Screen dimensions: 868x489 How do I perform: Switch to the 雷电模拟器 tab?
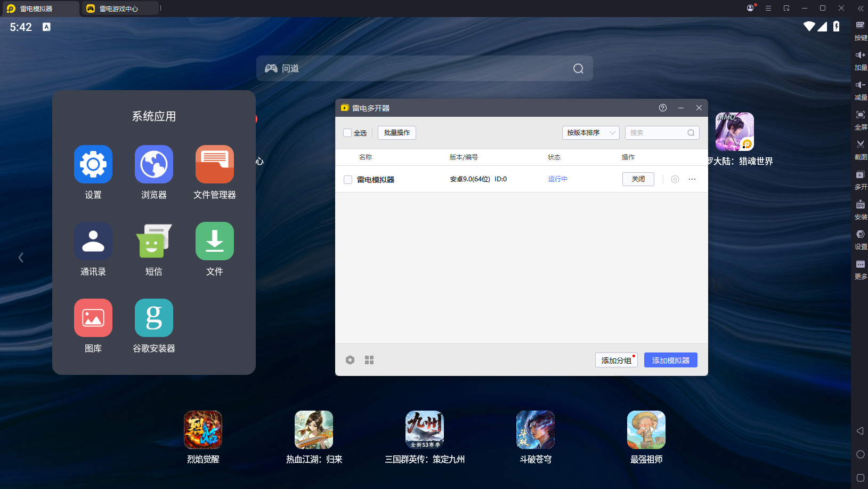click(x=40, y=9)
